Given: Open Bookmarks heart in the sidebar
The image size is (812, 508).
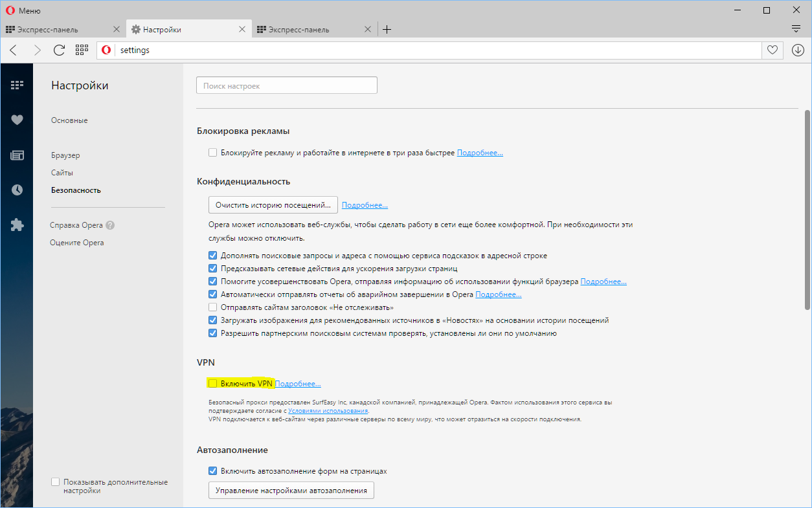Looking at the screenshot, I should [17, 120].
